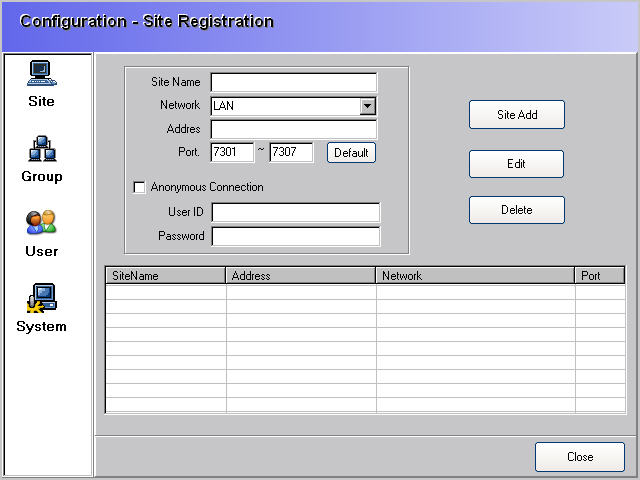Focus the Addres input field
640x480 pixels.
coord(293,129)
